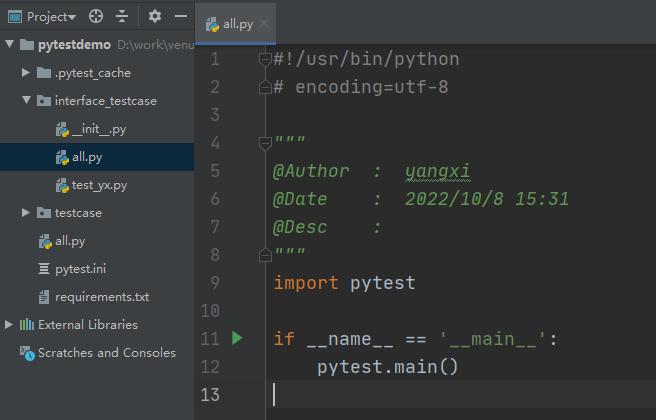Toggle the fold marker on line 8
This screenshot has width=656, height=420.
265,255
